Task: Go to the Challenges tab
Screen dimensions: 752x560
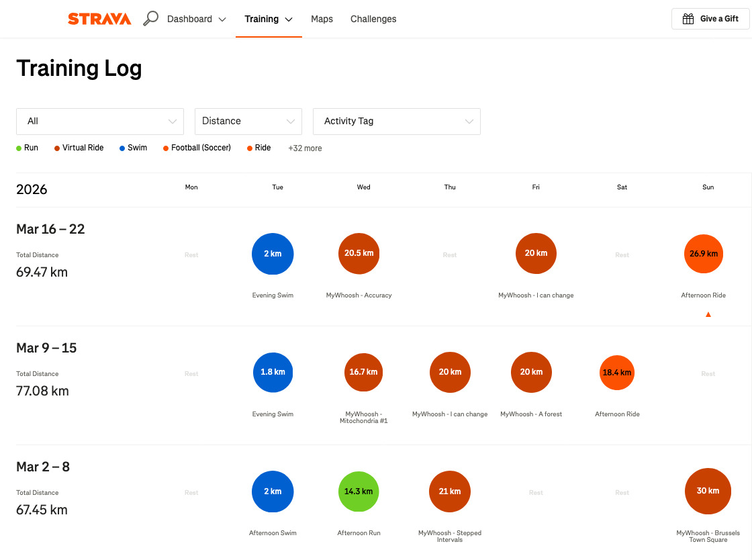Action: click(x=373, y=19)
